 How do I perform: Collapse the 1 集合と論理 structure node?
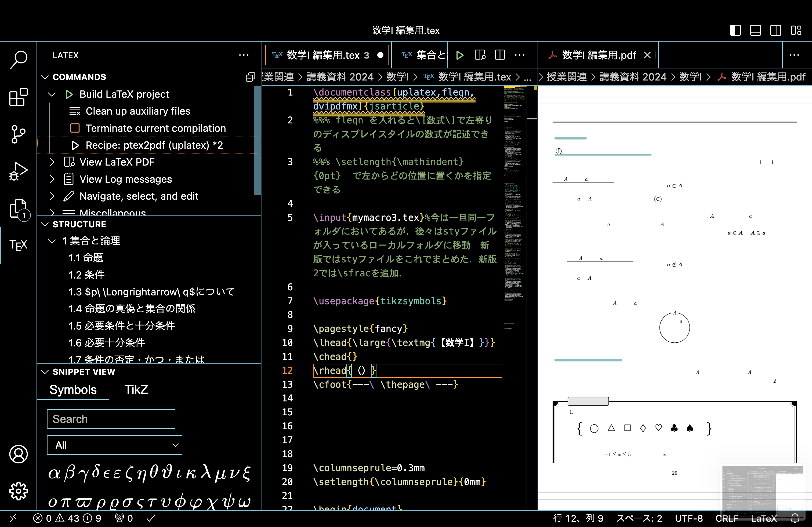(x=52, y=241)
